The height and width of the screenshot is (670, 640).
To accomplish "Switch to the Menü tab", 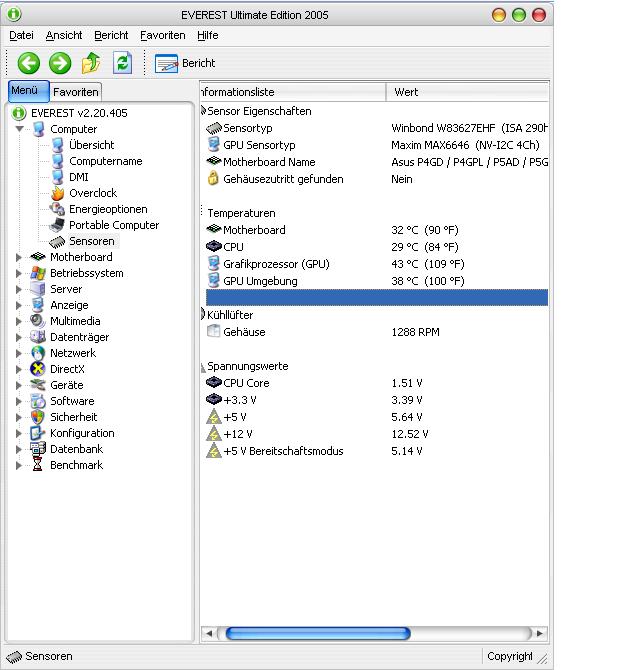I will (29, 91).
